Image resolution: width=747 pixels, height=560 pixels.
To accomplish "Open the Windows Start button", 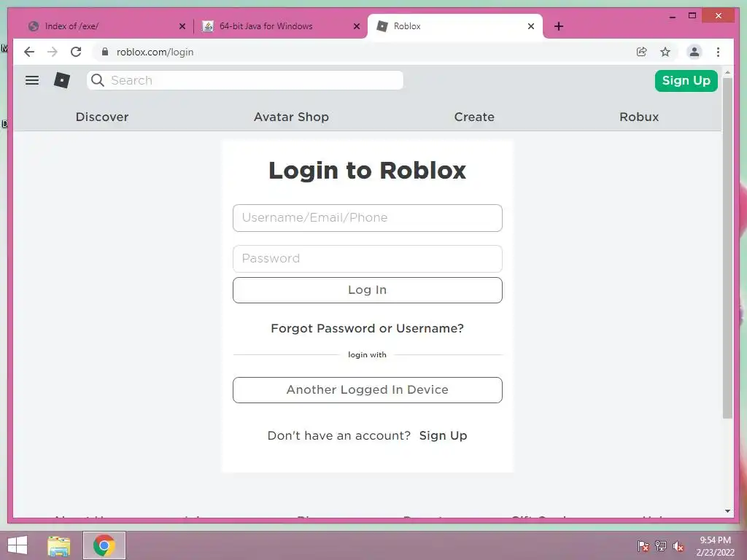I will 18,545.
